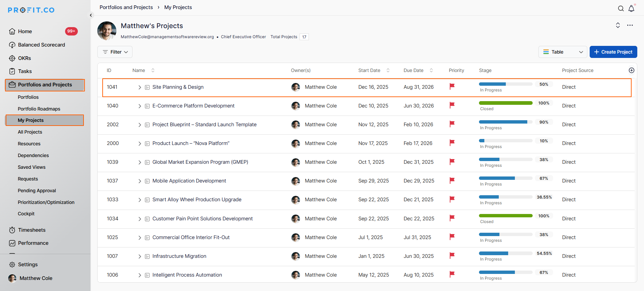The height and width of the screenshot is (291, 644).
Task: Click Matthew Cole's profile photo in header
Action: (x=107, y=31)
